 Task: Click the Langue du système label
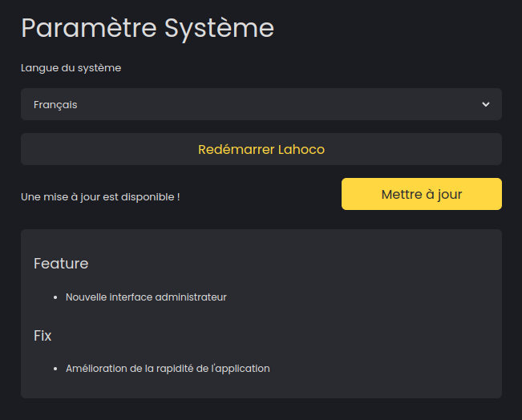(71, 68)
